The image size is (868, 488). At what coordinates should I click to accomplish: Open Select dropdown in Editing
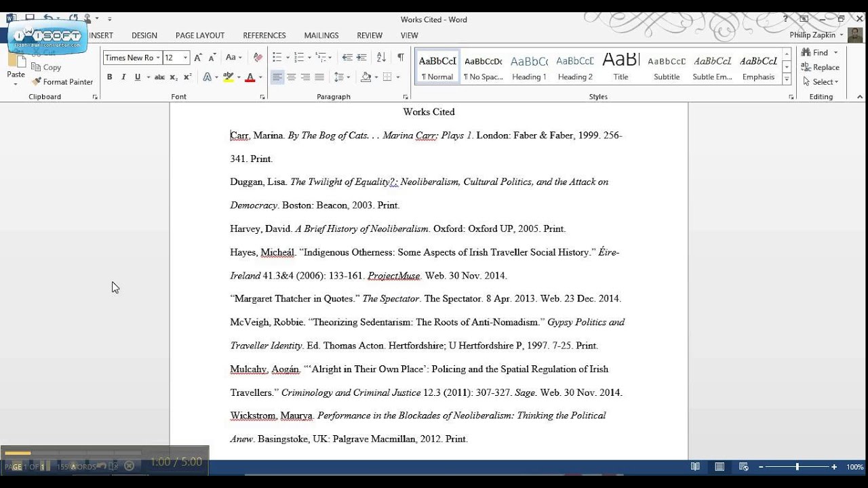[837, 82]
